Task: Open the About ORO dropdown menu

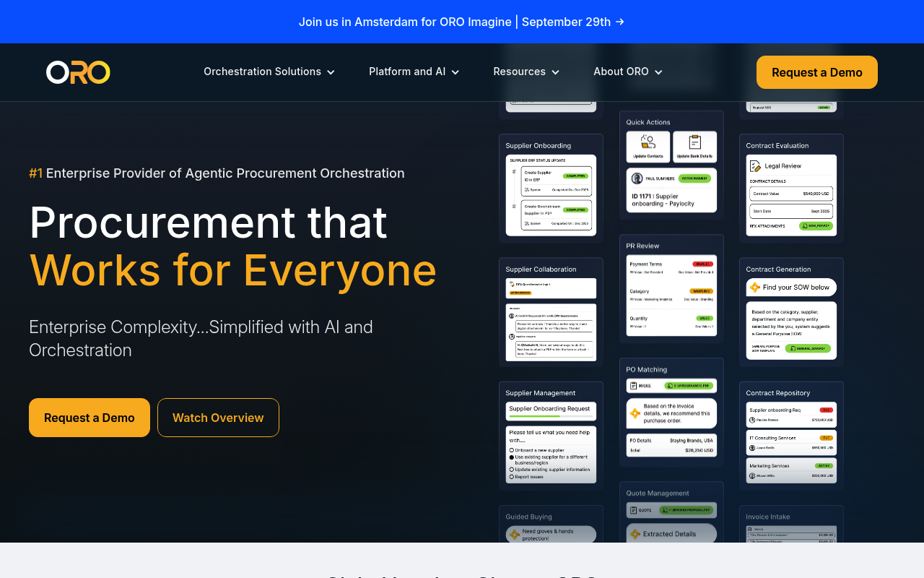Action: [628, 72]
